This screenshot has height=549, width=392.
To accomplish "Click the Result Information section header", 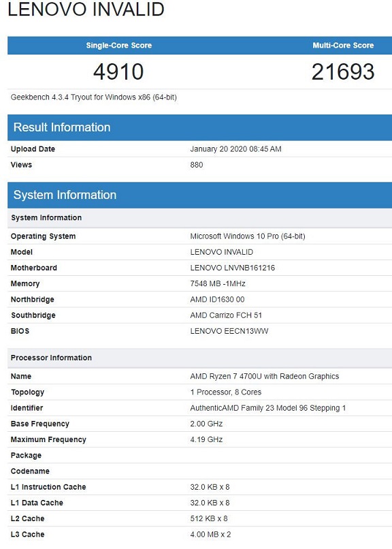I will click(199, 127).
